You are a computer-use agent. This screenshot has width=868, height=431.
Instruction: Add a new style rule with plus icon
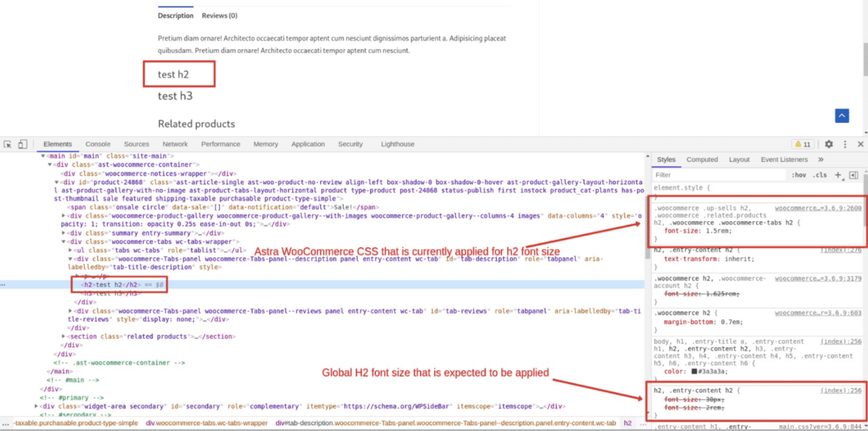click(838, 175)
